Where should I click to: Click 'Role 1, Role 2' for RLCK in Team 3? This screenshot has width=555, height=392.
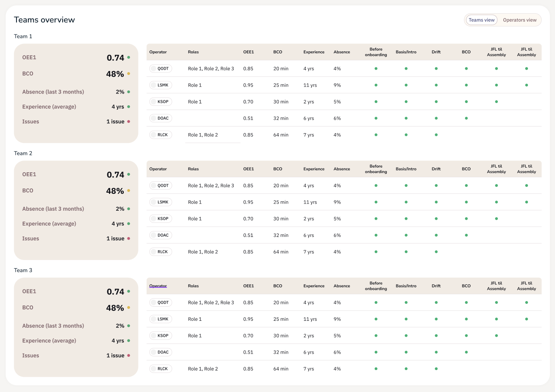pos(203,369)
